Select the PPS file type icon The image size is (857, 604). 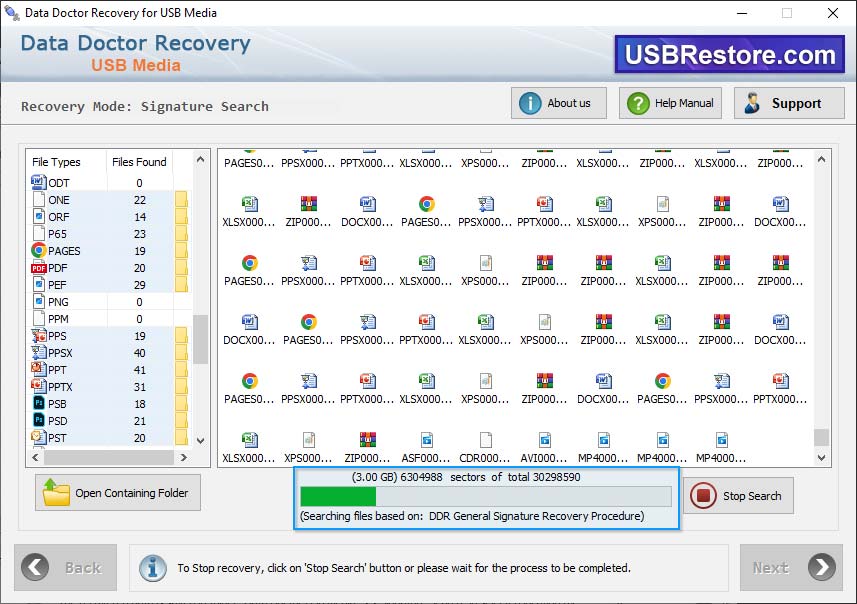38,335
